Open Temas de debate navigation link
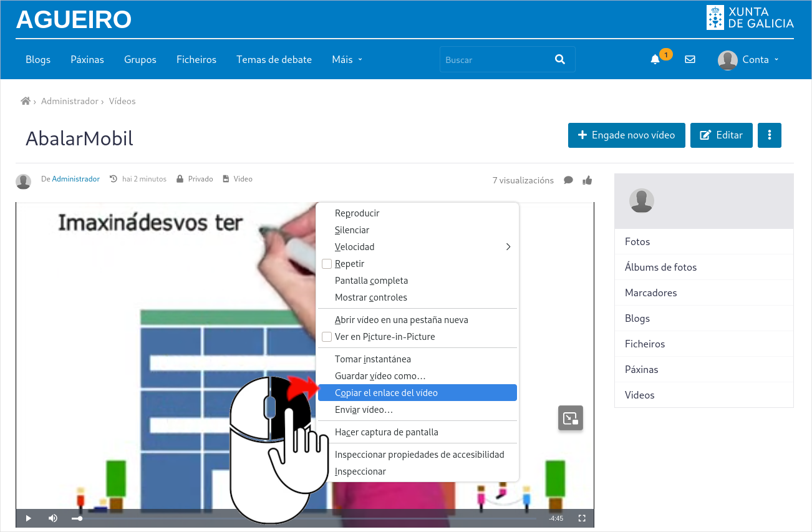The image size is (812, 532). (274, 60)
